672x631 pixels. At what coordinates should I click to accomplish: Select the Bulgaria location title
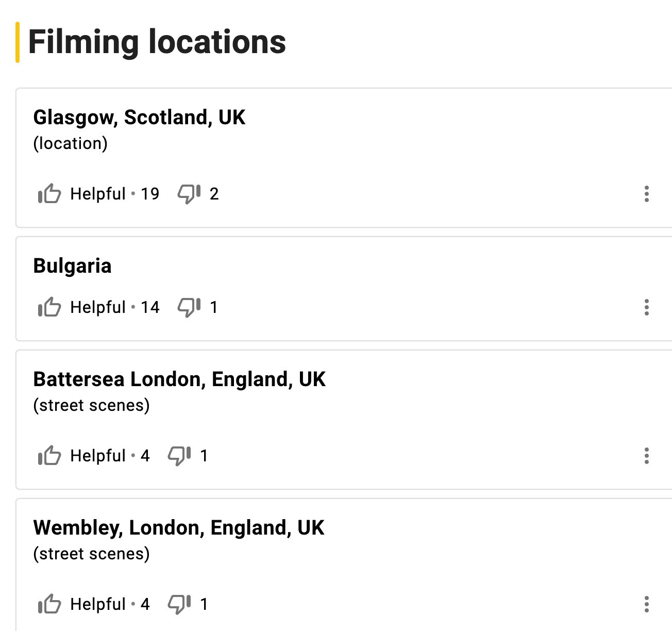point(72,266)
